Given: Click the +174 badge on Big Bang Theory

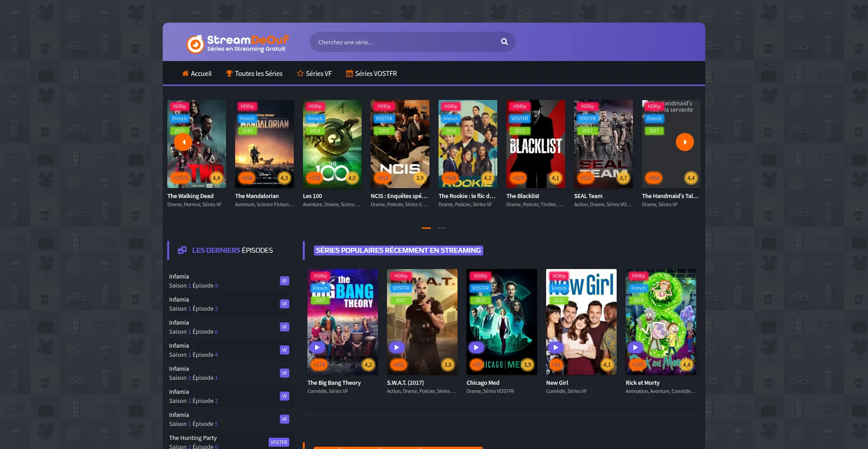Looking at the screenshot, I should point(319,364).
